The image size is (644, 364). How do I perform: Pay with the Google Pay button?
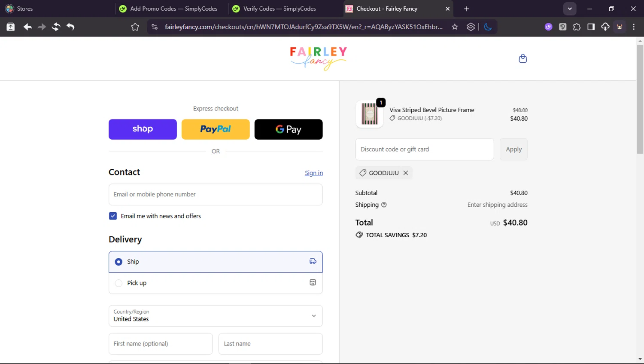point(289,129)
